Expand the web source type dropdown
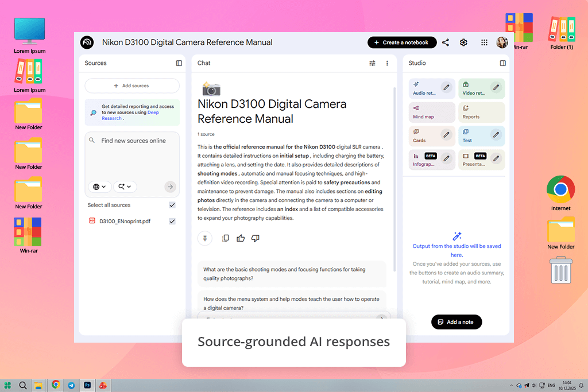The image size is (588, 392). pyautogui.click(x=99, y=187)
